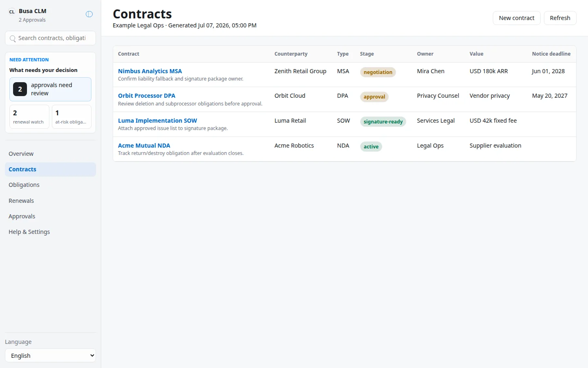Click the May 20, 2027 deadline
The height and width of the screenshot is (368, 588).
(x=550, y=96)
